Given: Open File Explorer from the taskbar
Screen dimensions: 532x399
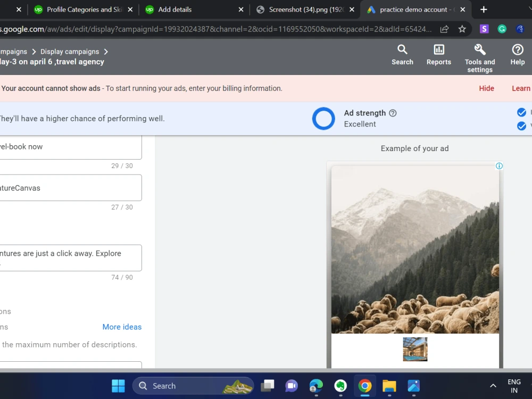Looking at the screenshot, I should coord(389,386).
